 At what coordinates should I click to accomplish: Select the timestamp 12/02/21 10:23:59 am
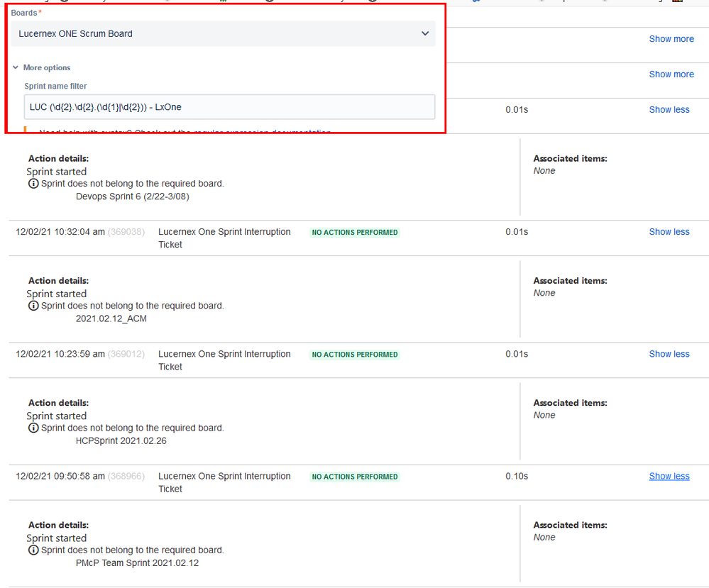pos(60,354)
